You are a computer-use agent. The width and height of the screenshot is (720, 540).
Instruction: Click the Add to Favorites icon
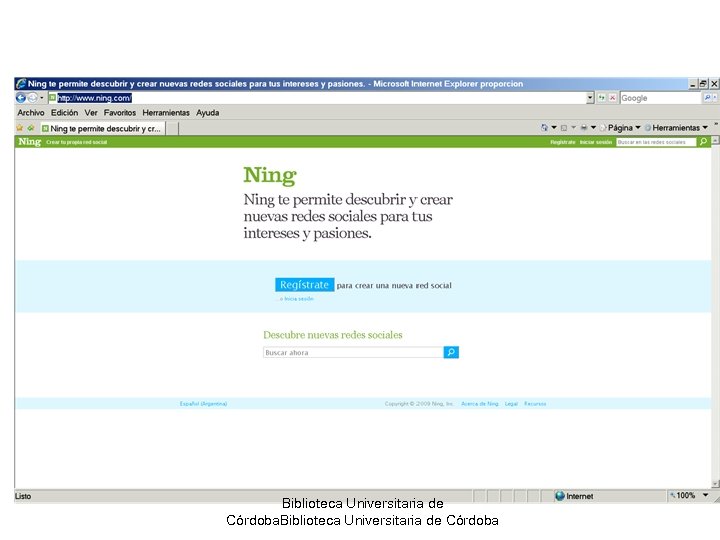[x=31, y=128]
